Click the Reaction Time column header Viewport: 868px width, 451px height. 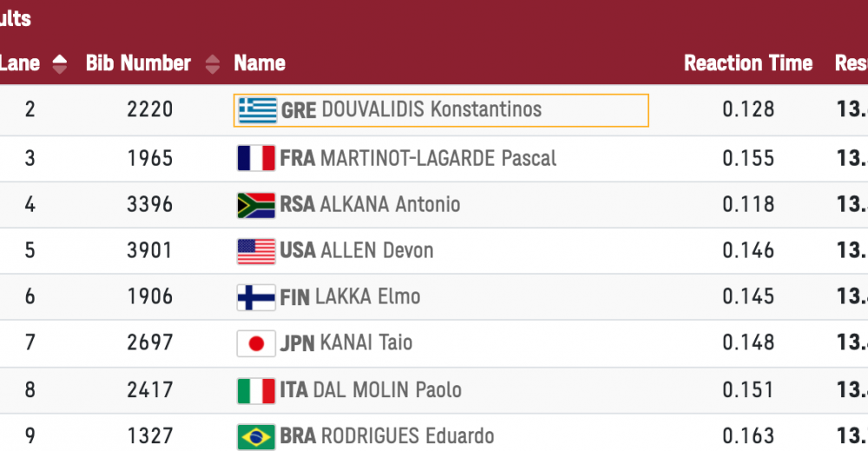coord(747,63)
